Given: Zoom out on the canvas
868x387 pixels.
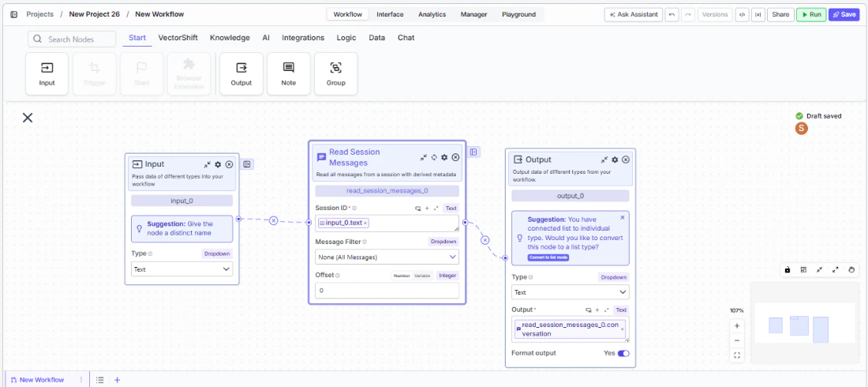Looking at the screenshot, I should tap(737, 340).
